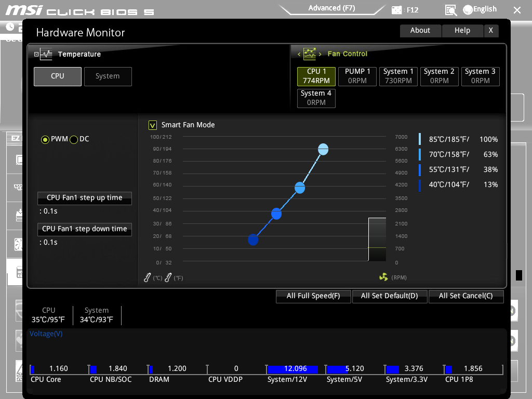Open the Help button
The height and width of the screenshot is (399, 532).
pos(462,31)
